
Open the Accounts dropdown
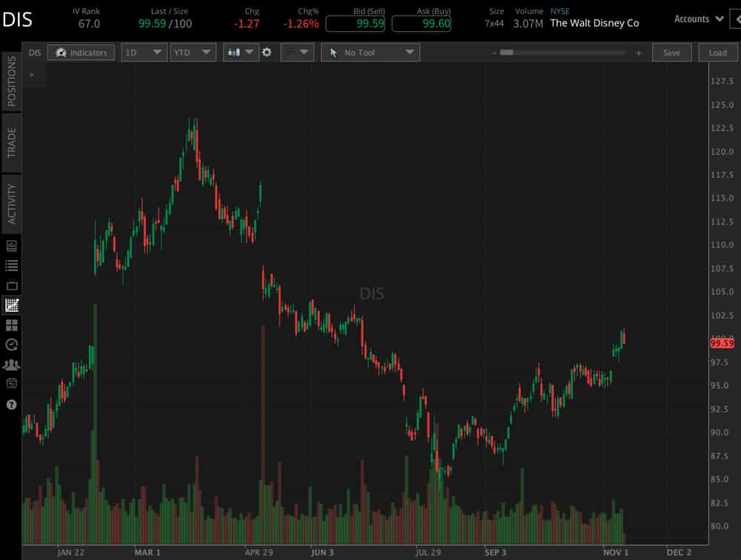(699, 19)
